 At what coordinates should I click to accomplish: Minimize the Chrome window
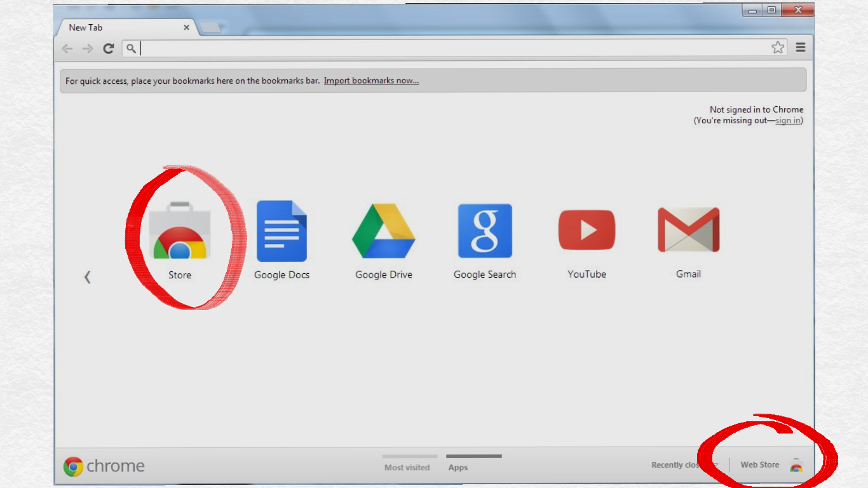point(752,11)
